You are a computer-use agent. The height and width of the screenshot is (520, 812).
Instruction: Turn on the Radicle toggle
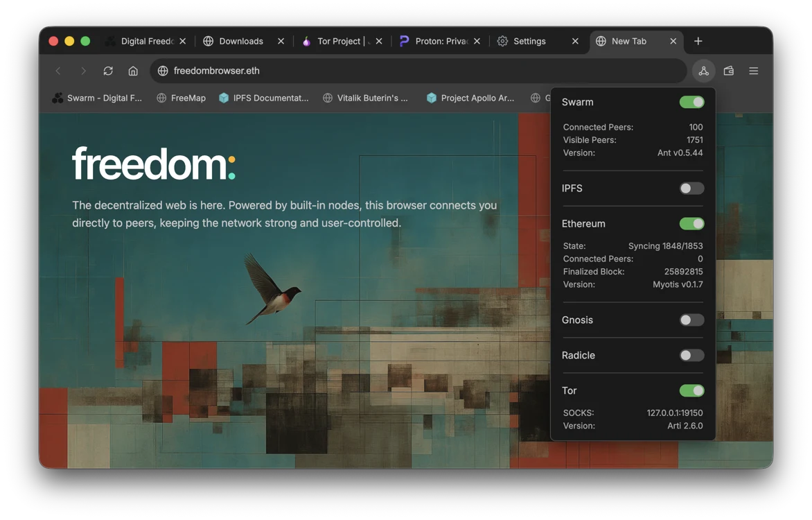(x=692, y=355)
